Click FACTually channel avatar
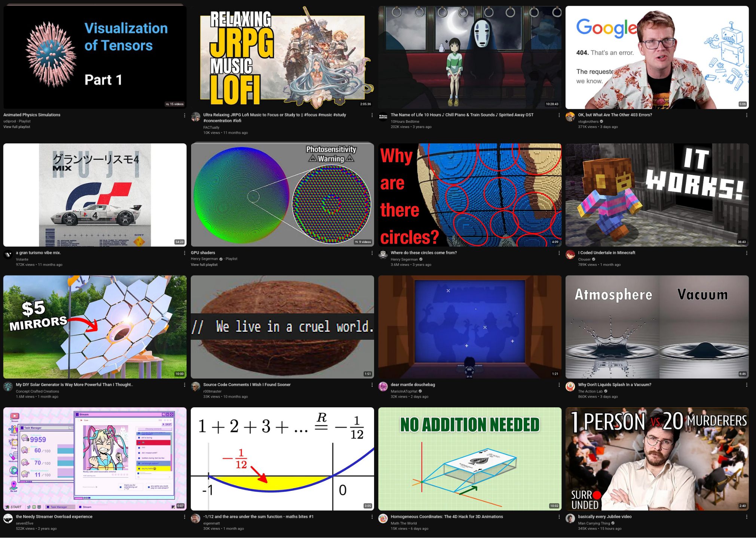Viewport: 756px width, 538px height. coord(196,117)
